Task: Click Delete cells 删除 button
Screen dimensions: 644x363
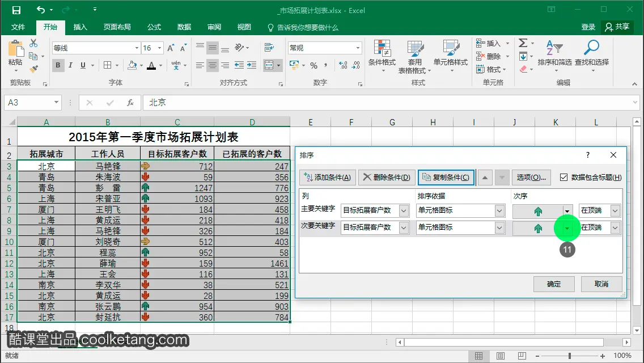Action: pos(489,56)
